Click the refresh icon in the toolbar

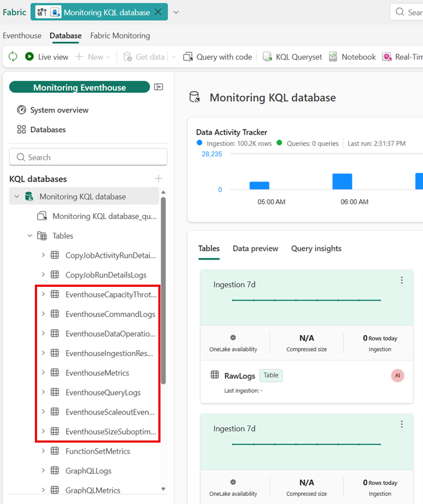click(x=13, y=56)
